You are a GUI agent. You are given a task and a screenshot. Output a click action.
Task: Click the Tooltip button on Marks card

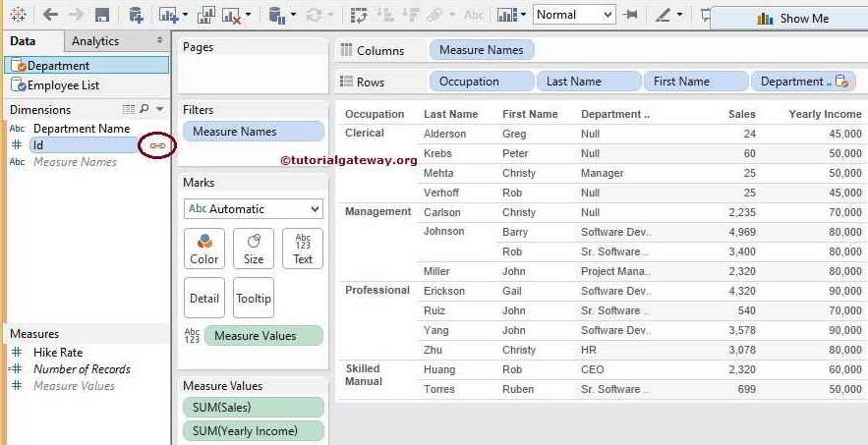point(254,298)
